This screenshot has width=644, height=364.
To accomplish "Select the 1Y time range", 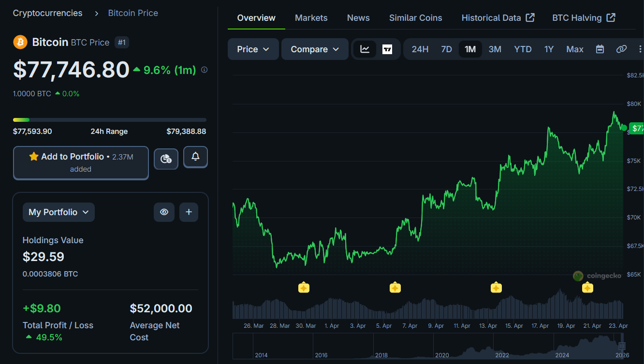I will [x=549, y=49].
